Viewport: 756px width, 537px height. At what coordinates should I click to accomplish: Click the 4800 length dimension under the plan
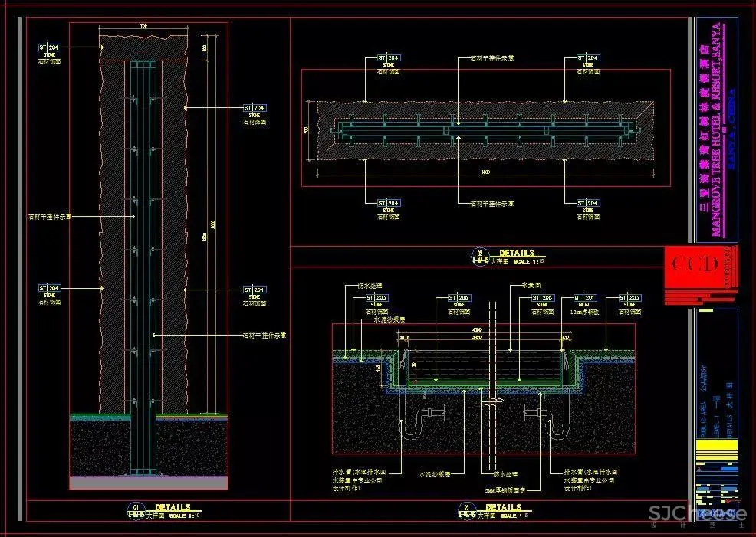tap(485, 173)
